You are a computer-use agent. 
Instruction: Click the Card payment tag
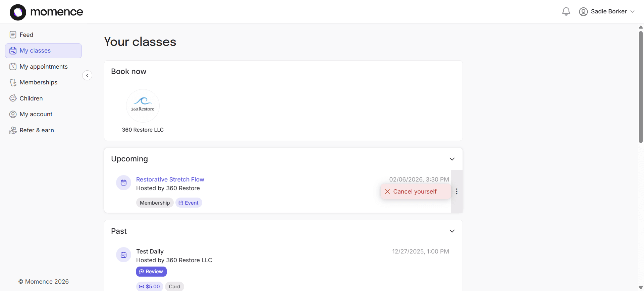(174, 287)
